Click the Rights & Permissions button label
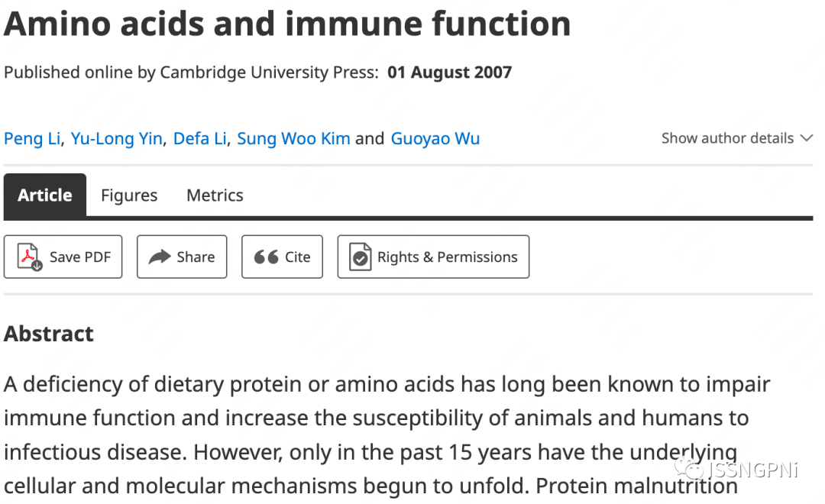 pyautogui.click(x=447, y=257)
